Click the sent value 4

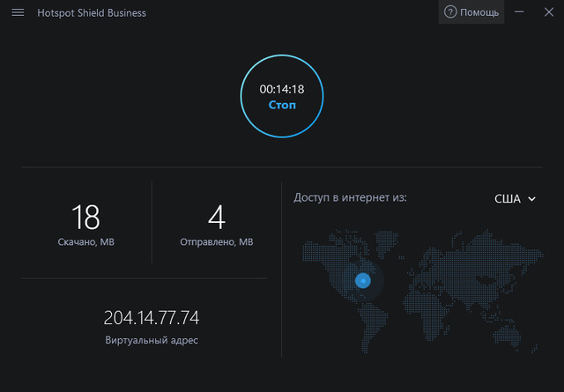[x=216, y=217]
